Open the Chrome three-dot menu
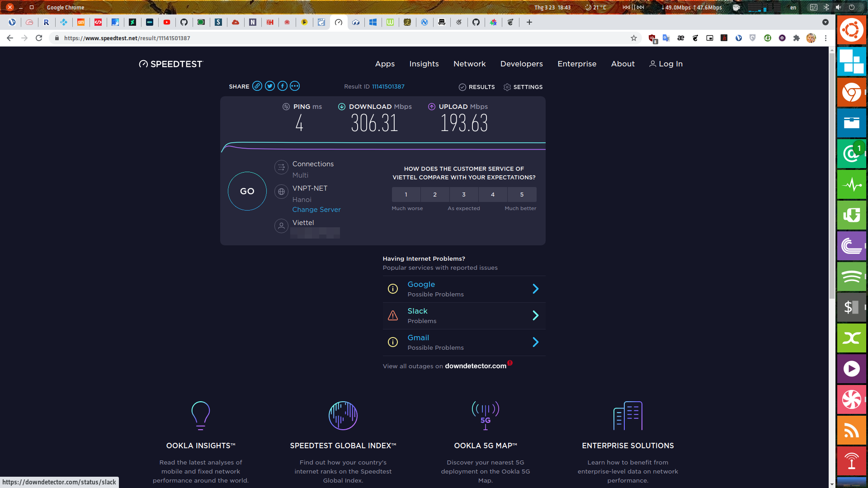 pos(826,38)
